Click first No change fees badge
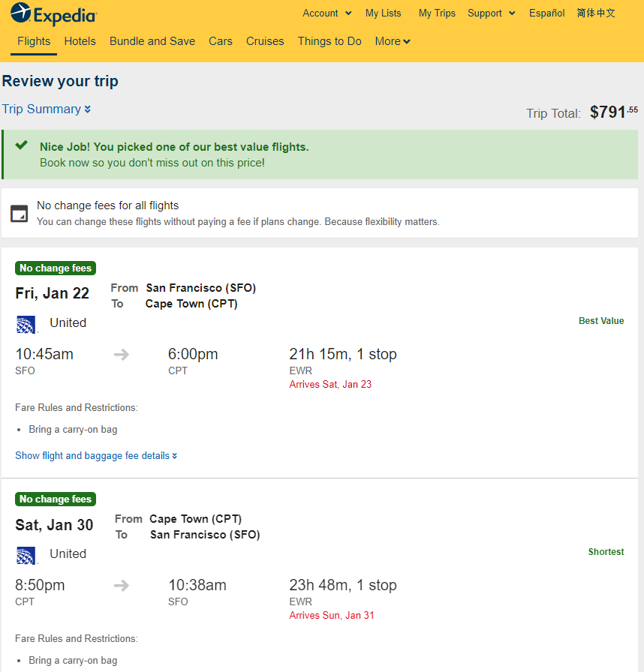Image resolution: width=644 pixels, height=672 pixels. (x=56, y=268)
